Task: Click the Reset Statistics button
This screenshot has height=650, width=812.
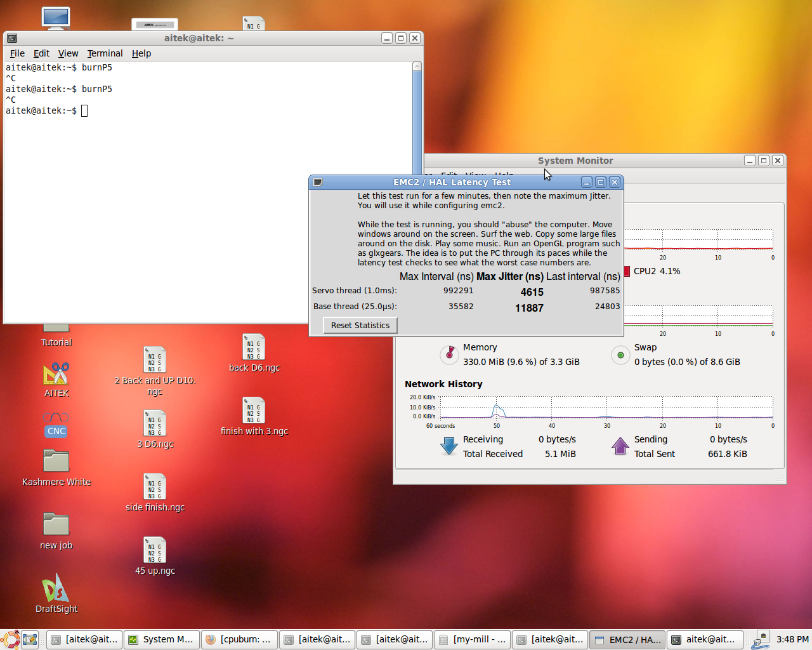Action: click(360, 325)
